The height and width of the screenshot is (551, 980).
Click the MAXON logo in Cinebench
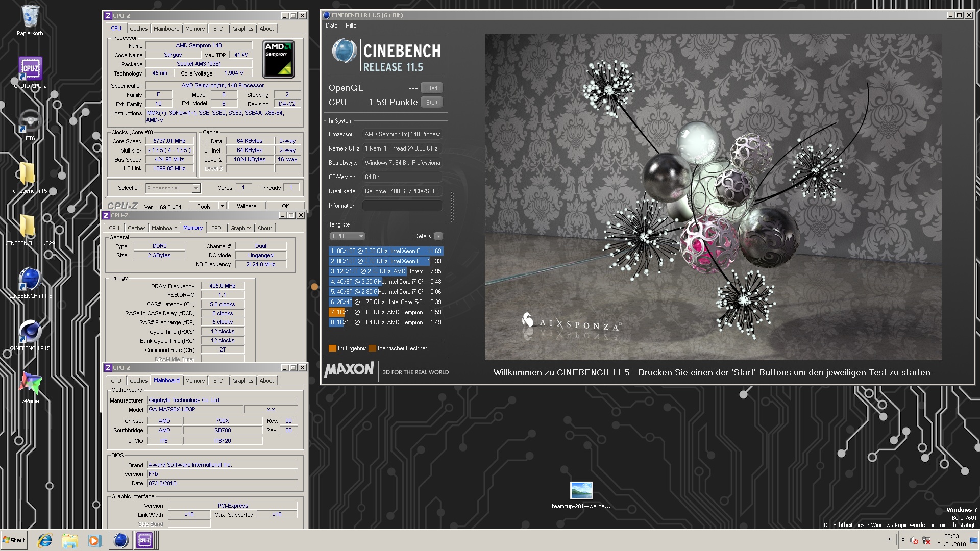tap(349, 369)
